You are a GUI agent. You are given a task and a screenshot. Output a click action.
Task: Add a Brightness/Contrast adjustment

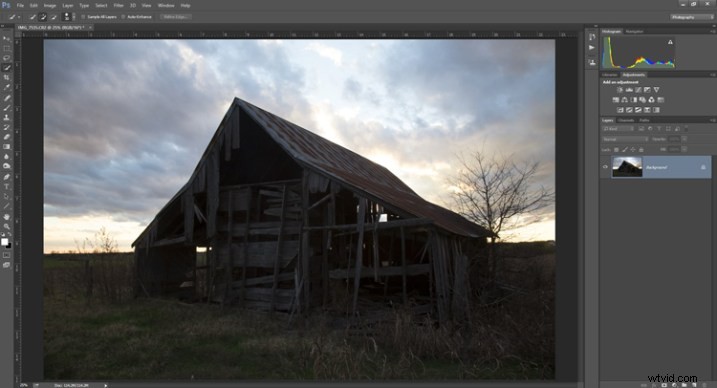point(620,90)
